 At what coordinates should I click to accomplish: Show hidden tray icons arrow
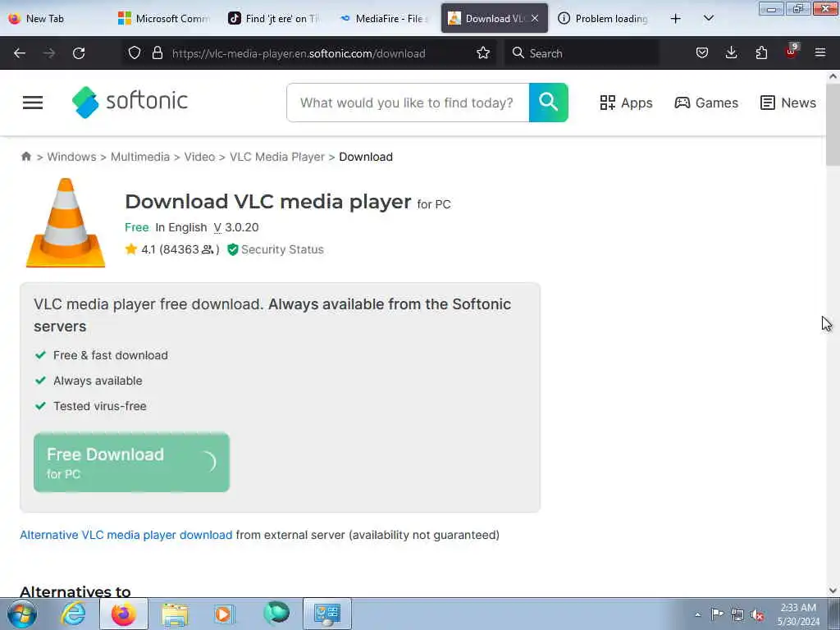(x=697, y=614)
